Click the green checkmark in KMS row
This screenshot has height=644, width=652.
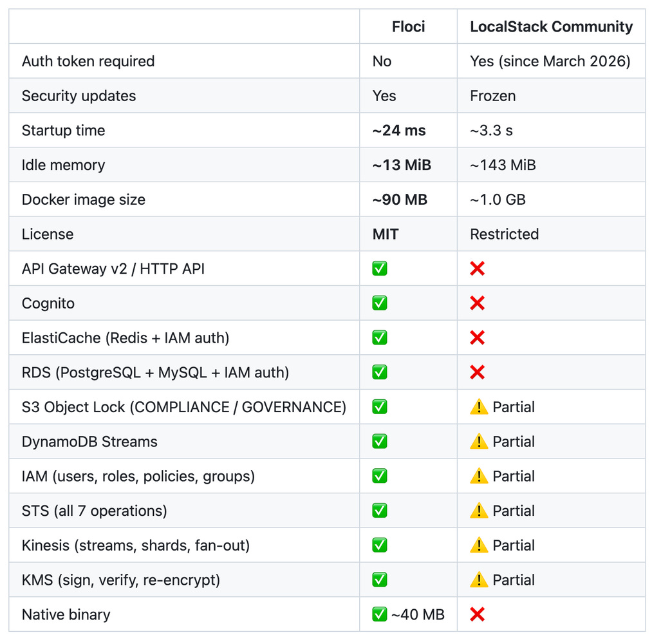coord(380,580)
